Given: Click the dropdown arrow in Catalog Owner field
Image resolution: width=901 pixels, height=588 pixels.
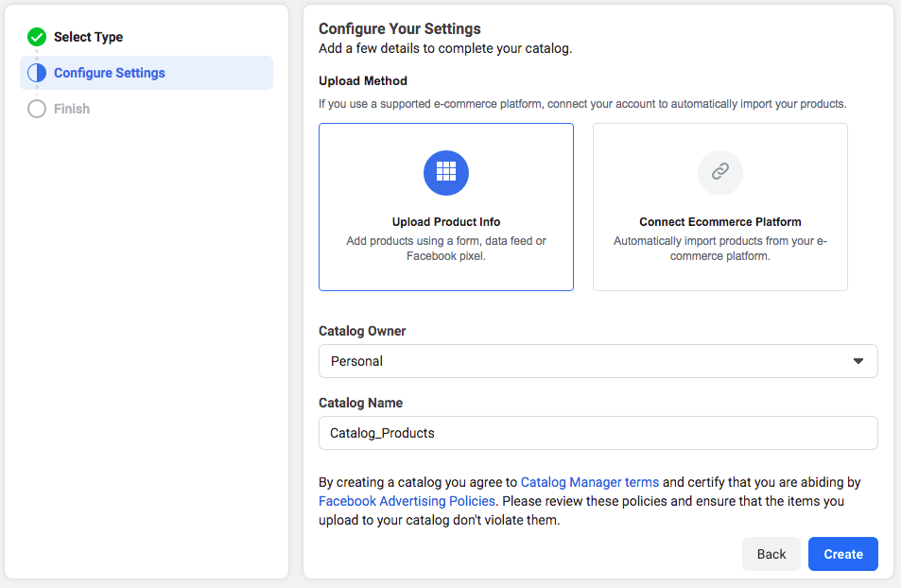Looking at the screenshot, I should pyautogui.click(x=858, y=361).
